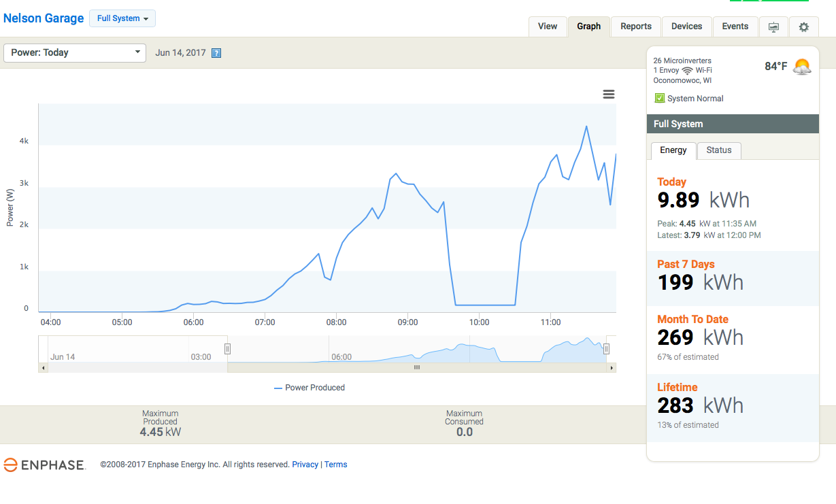Open the Devices tab
Image resolution: width=836 pixels, height=504 pixels.
pyautogui.click(x=686, y=27)
